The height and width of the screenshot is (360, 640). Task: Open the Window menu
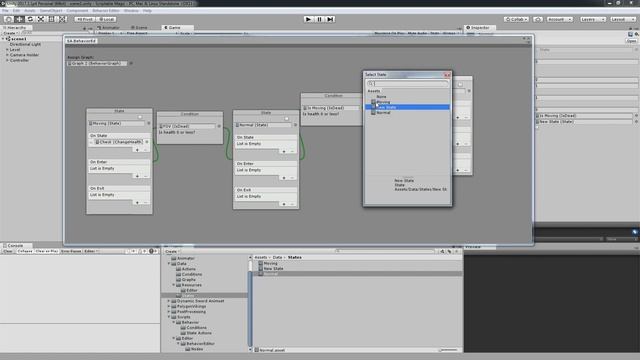click(x=131, y=11)
